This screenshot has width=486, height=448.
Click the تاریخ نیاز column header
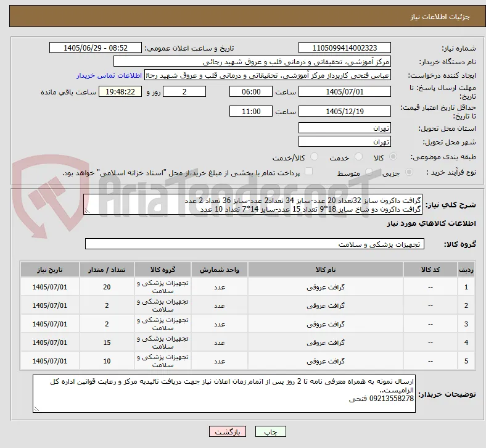coord(50,270)
